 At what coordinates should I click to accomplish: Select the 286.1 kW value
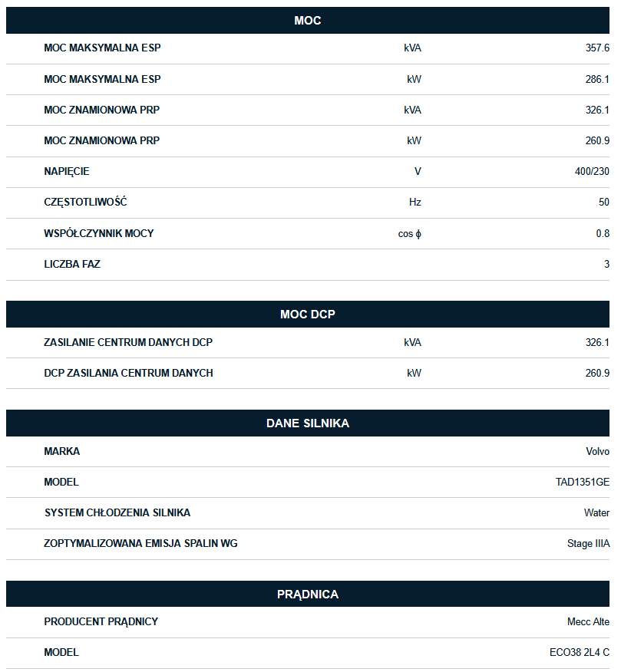597,79
